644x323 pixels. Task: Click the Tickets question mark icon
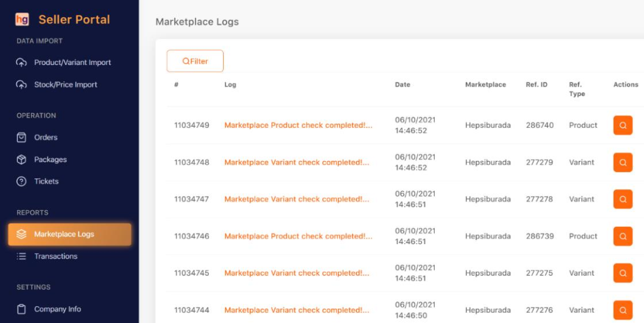(21, 182)
